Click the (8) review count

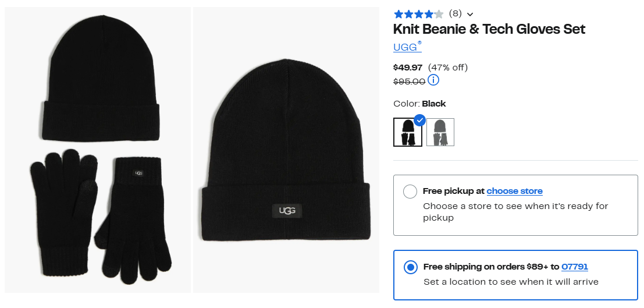point(455,14)
